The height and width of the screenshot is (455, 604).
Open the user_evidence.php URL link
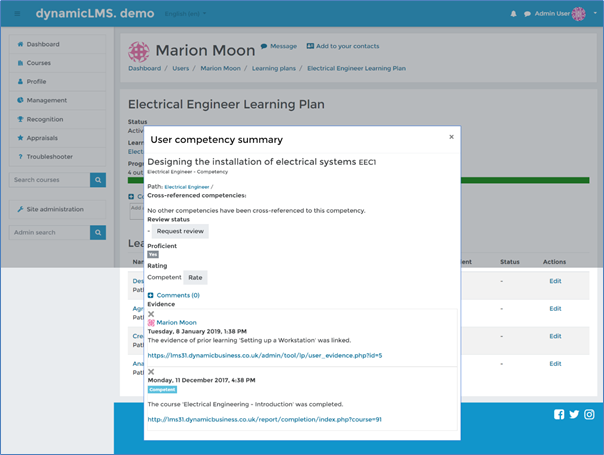[265, 355]
